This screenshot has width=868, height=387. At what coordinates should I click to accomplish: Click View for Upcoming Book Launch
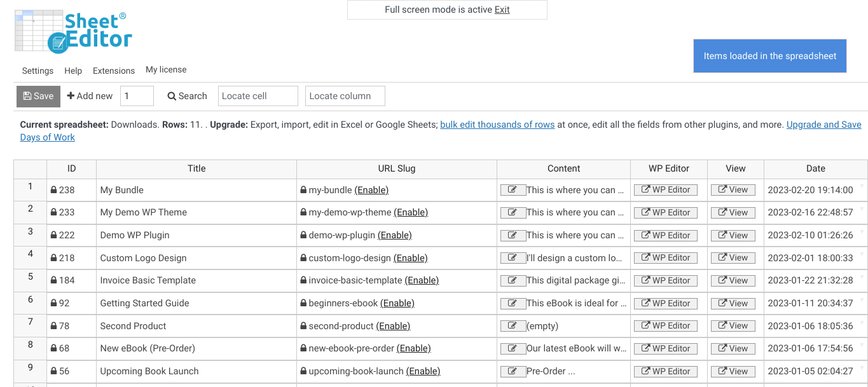[733, 371]
